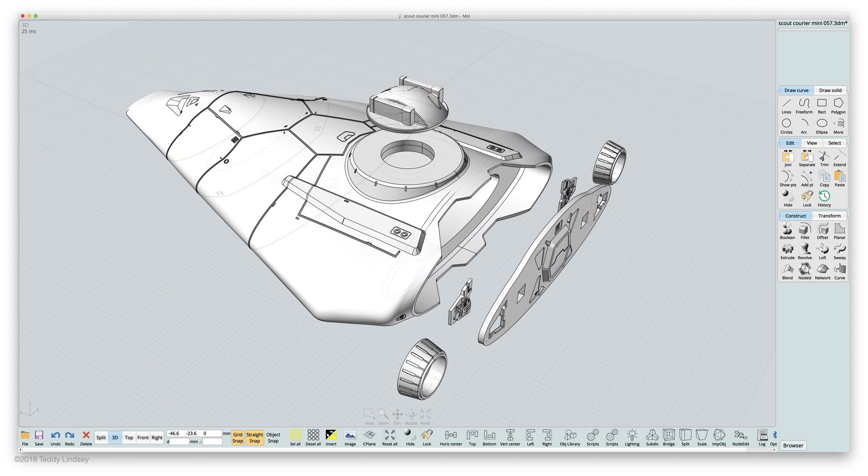
Task: Click the Join edit tool
Action: [788, 158]
